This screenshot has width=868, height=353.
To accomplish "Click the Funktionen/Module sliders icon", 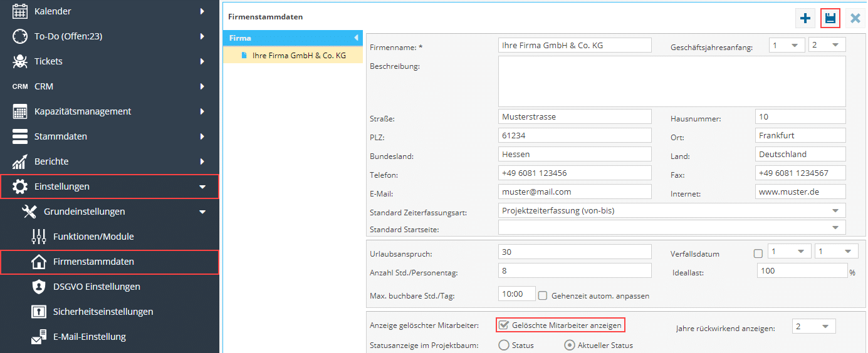I will pyautogui.click(x=39, y=237).
